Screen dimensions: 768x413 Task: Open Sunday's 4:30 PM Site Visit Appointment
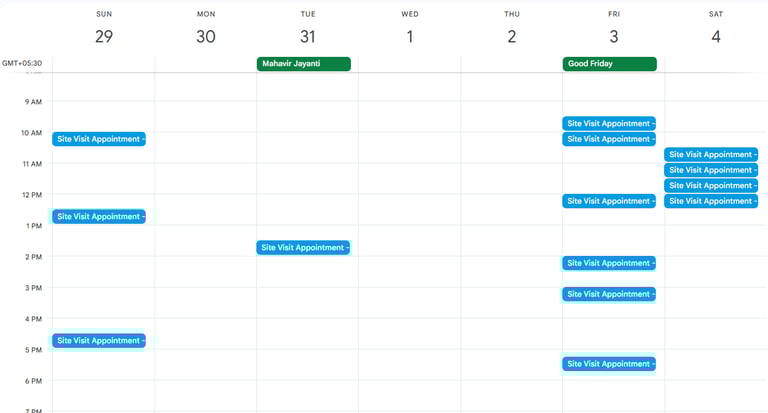pos(99,341)
